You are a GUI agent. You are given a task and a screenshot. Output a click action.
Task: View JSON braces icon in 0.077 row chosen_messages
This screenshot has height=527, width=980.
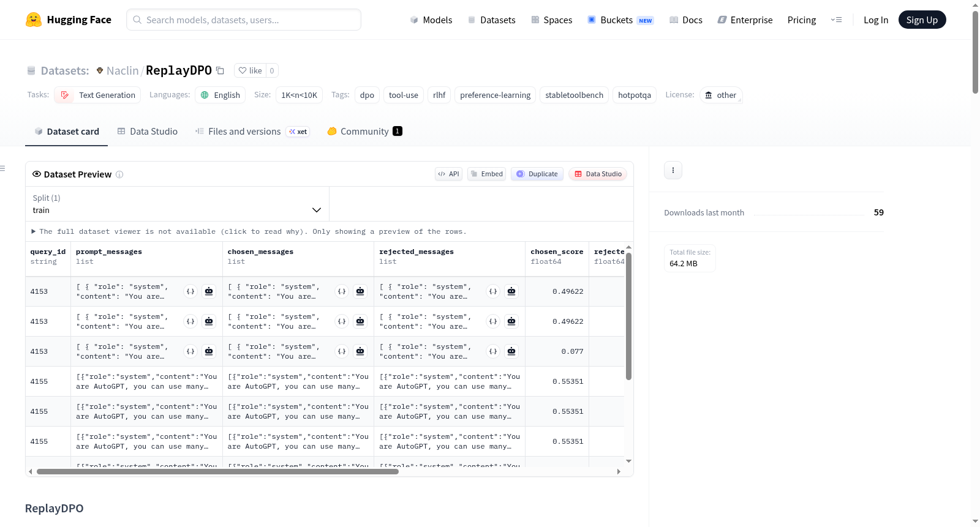point(342,351)
